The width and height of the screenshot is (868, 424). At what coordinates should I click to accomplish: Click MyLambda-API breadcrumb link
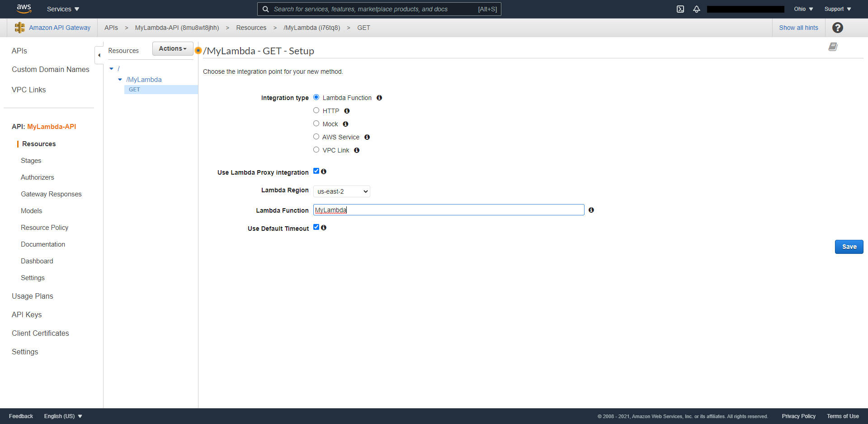coord(177,28)
